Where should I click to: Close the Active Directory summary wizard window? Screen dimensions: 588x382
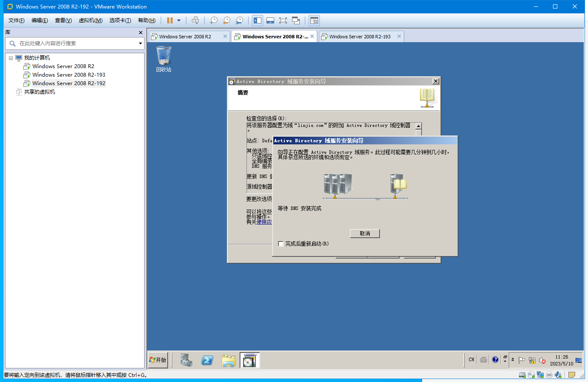tap(435, 81)
